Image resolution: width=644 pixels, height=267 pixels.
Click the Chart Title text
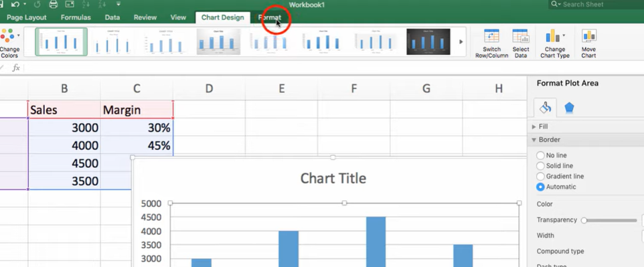coord(333,178)
